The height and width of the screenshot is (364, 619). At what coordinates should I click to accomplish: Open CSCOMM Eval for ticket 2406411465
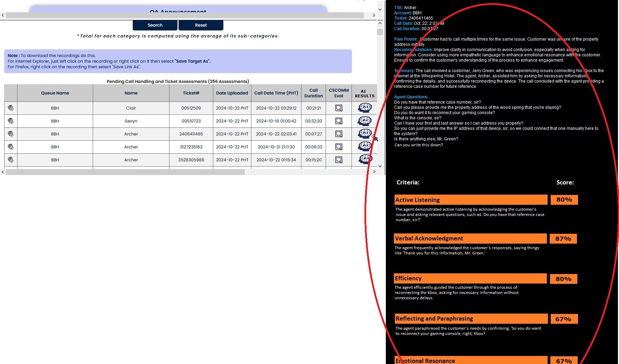tap(339, 134)
